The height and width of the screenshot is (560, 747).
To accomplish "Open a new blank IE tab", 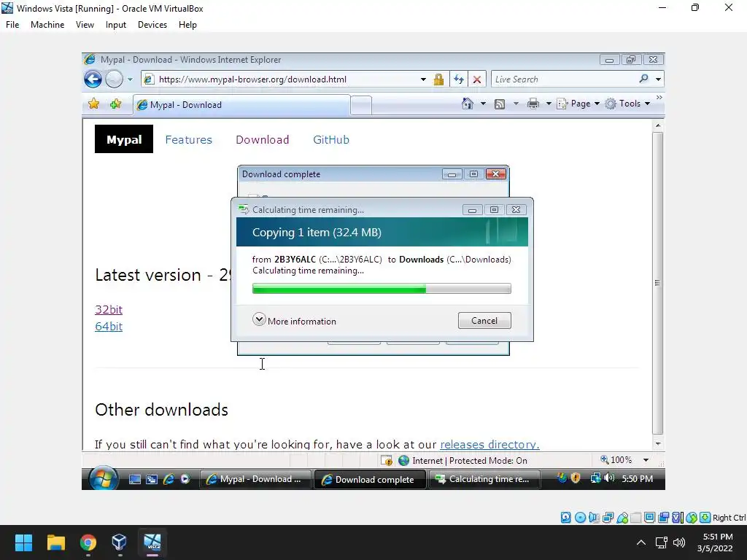I will pyautogui.click(x=361, y=105).
